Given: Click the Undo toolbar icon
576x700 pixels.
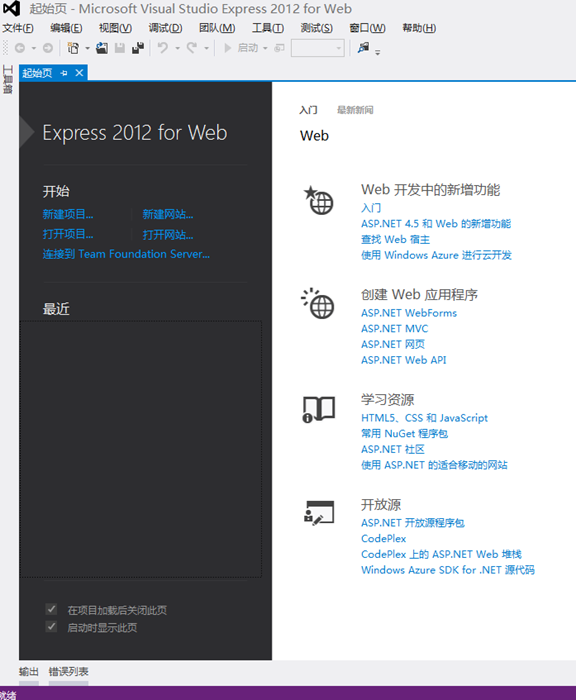Looking at the screenshot, I should [x=163, y=47].
